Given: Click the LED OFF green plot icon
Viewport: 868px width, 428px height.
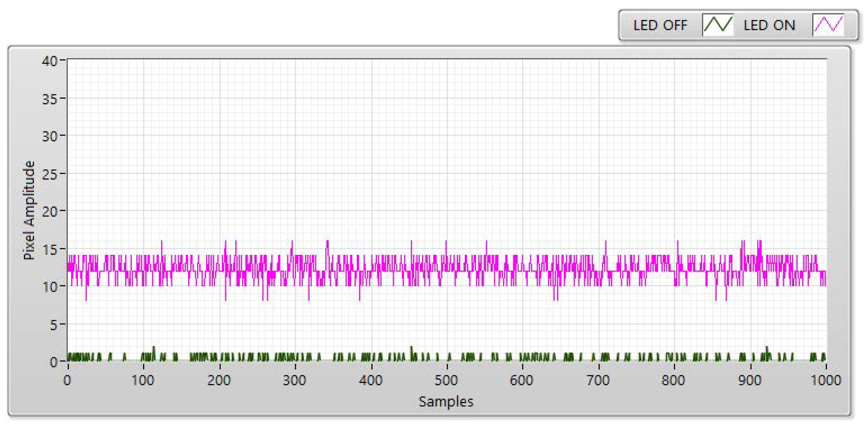Looking at the screenshot, I should point(718,25).
